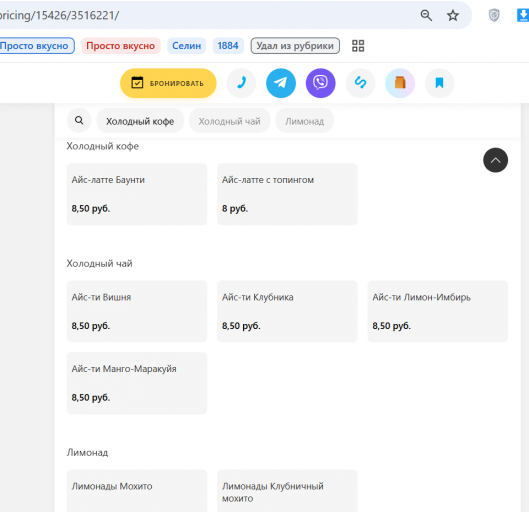The image size is (529, 512).
Task: Click the dark scroll-to-top arrow button
Action: click(x=495, y=160)
